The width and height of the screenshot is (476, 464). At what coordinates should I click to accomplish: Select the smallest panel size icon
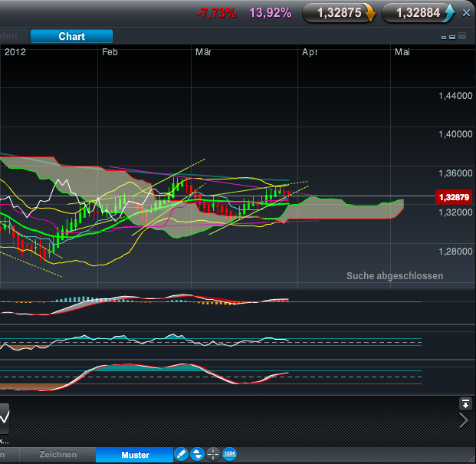point(444,38)
